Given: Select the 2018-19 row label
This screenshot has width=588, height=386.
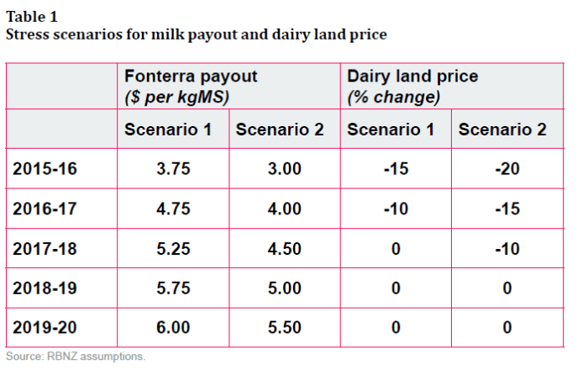Looking at the screenshot, I should [x=45, y=288].
